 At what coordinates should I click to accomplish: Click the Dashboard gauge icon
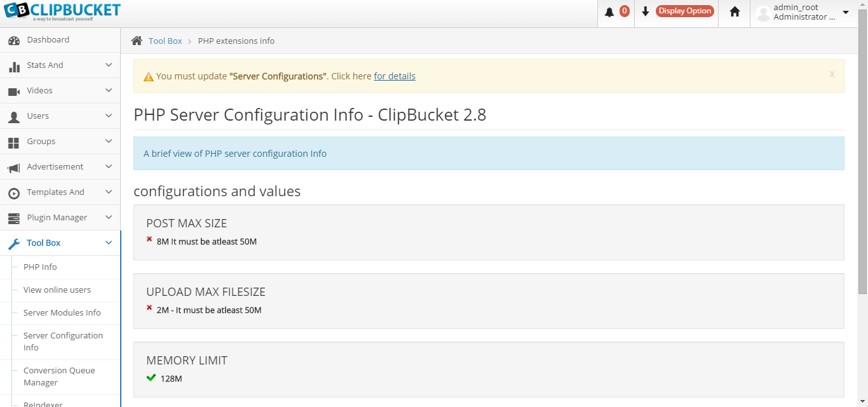tap(14, 41)
